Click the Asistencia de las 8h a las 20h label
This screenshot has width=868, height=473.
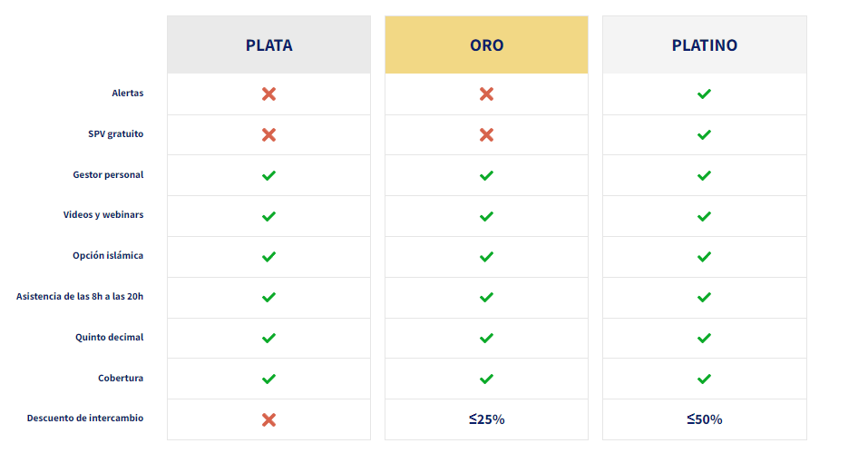click(x=80, y=296)
